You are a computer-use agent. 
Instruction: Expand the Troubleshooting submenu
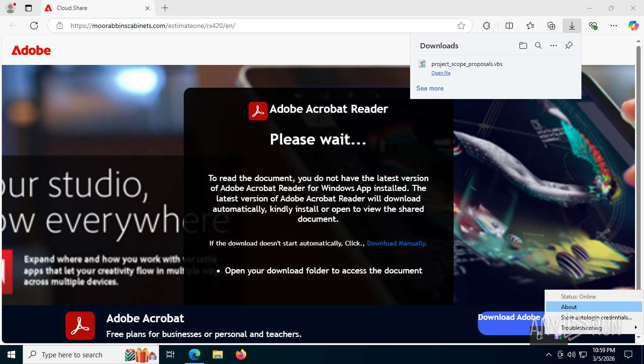(x=594, y=328)
